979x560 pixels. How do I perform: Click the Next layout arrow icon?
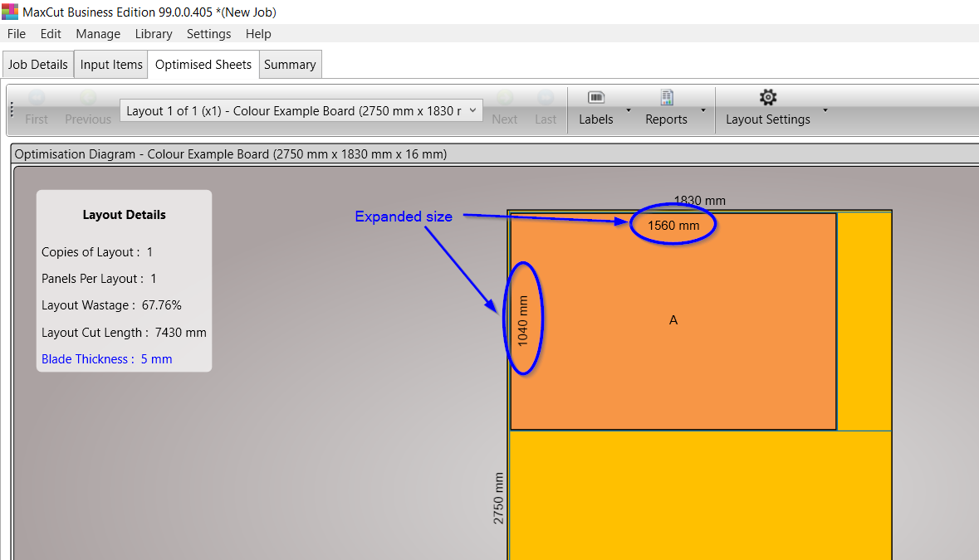click(505, 98)
